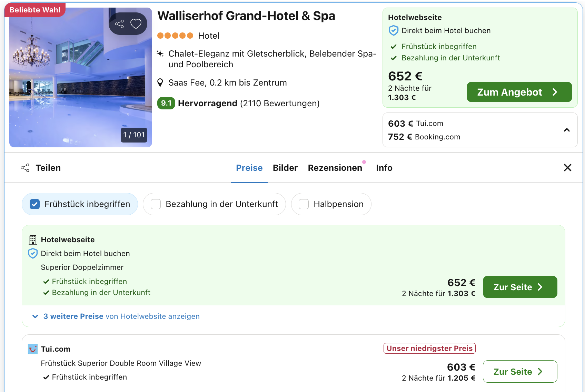Click the shield icon in Hotelwebseite offer box
This screenshot has height=392, width=585.
click(394, 31)
